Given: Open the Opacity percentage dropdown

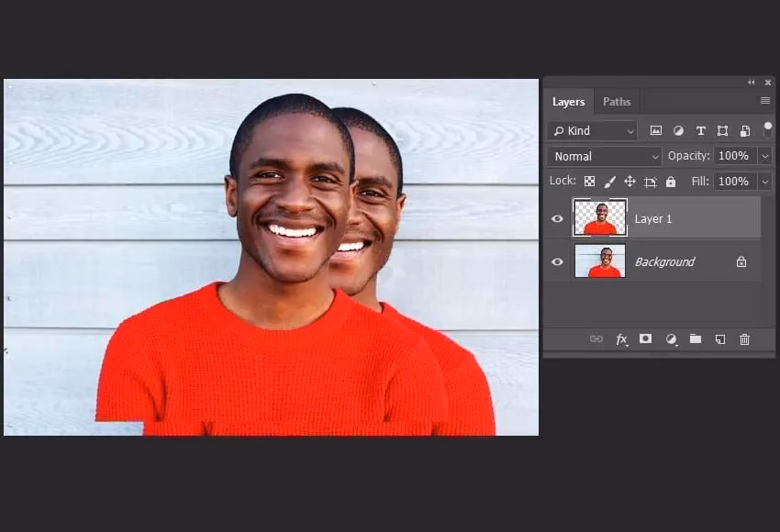Looking at the screenshot, I should click(764, 155).
